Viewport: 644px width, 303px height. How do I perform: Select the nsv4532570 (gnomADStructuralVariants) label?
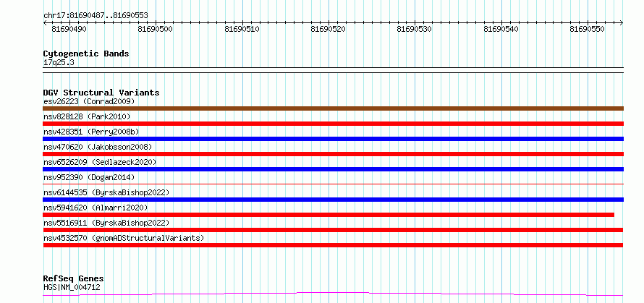coord(124,238)
